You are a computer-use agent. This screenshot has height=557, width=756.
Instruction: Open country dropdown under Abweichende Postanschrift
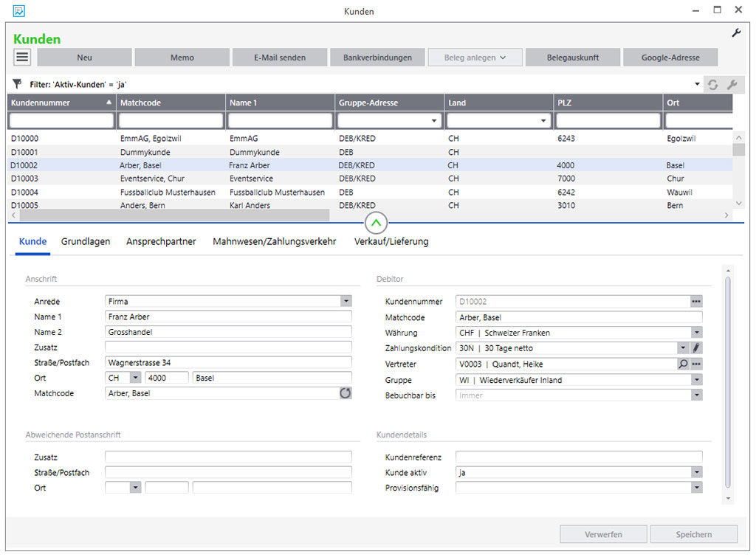136,488
